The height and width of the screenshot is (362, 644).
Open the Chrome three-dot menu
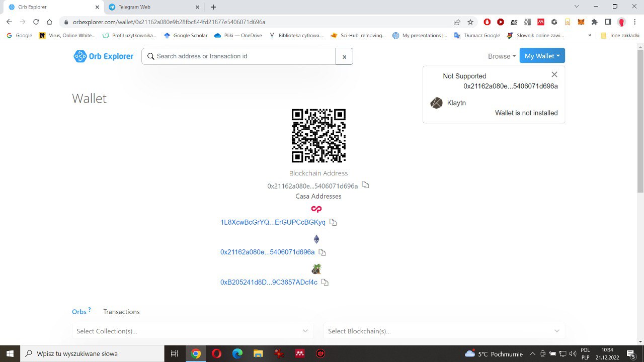point(635,22)
